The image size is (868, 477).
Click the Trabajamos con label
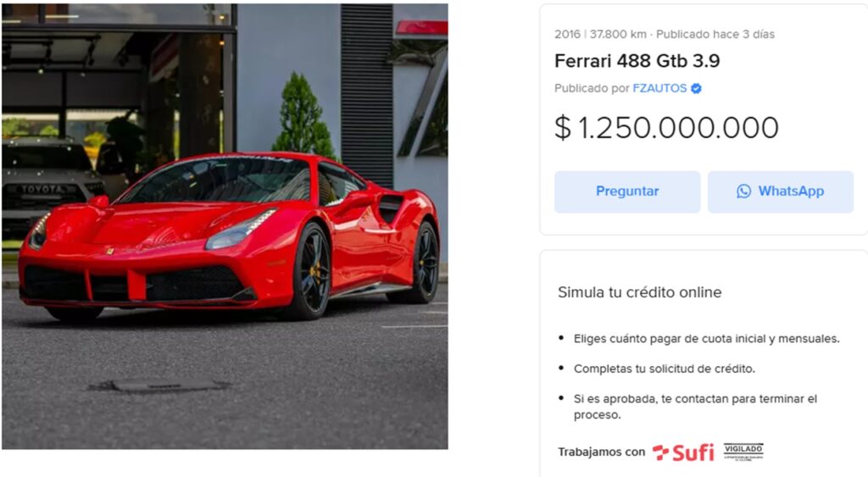tap(601, 452)
